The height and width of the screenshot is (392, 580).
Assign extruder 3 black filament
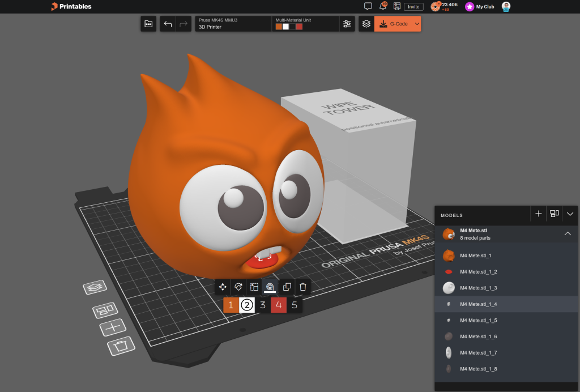[x=263, y=305]
